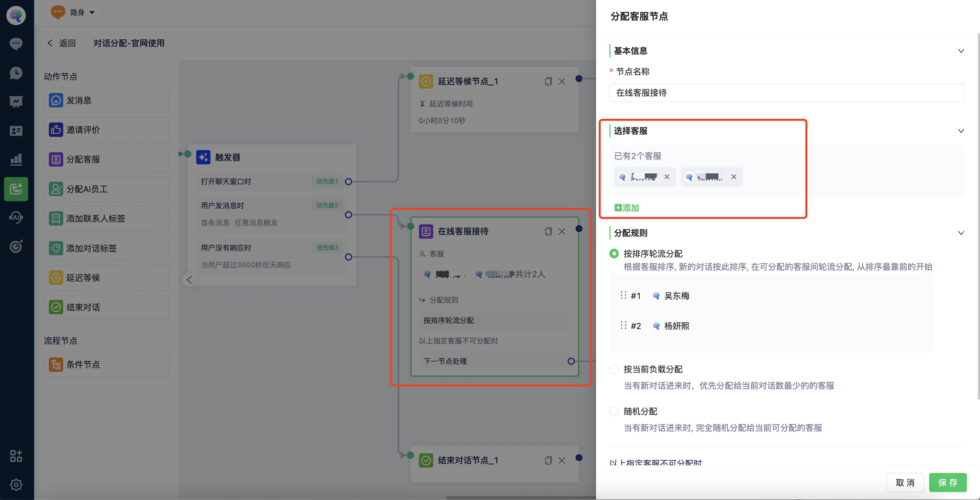Click the 取消 button

click(x=905, y=482)
